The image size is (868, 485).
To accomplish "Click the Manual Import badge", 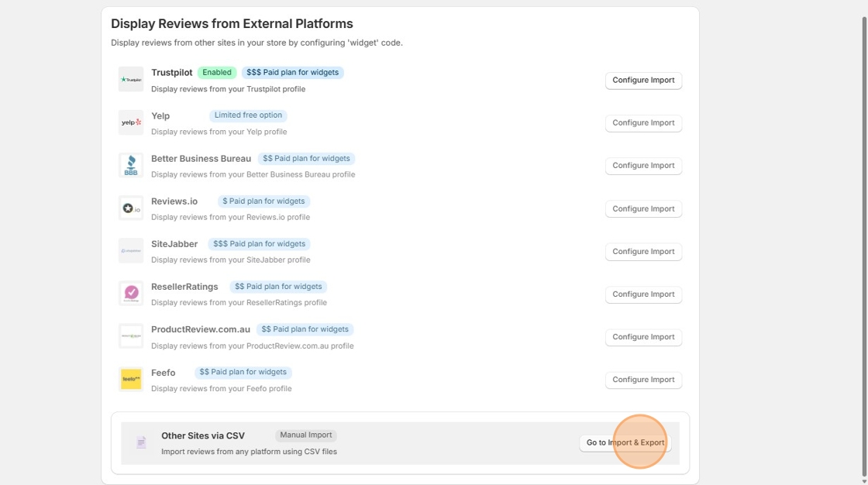I will coord(305,435).
